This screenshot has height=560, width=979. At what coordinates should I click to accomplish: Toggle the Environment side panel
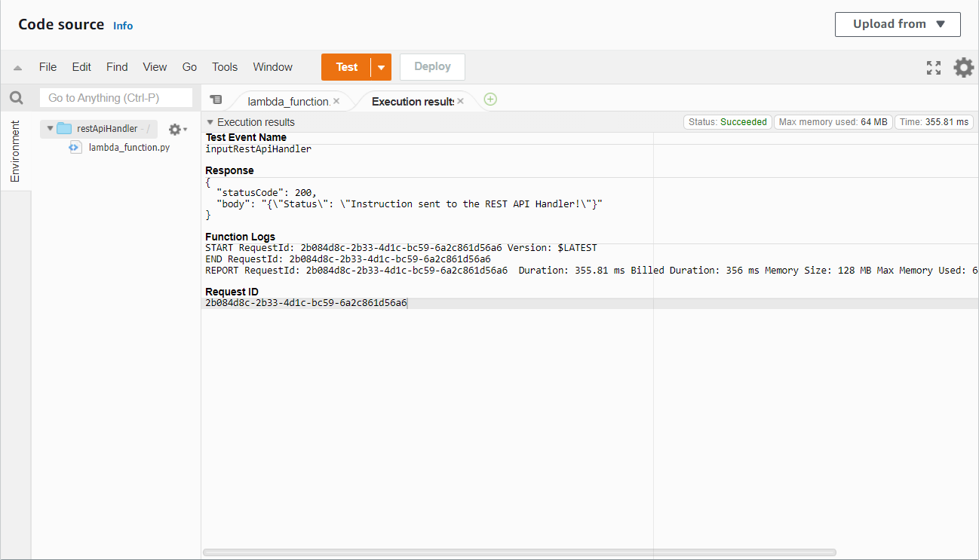(x=15, y=151)
